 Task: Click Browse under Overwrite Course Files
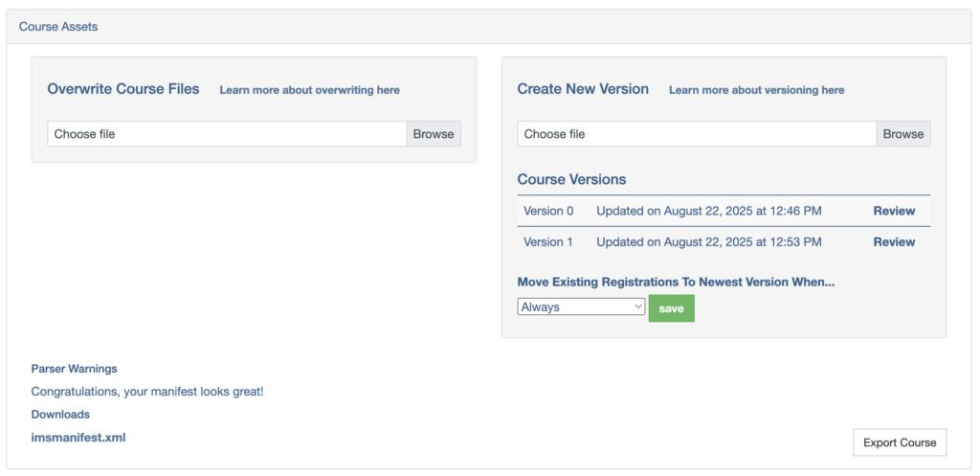[x=434, y=134]
